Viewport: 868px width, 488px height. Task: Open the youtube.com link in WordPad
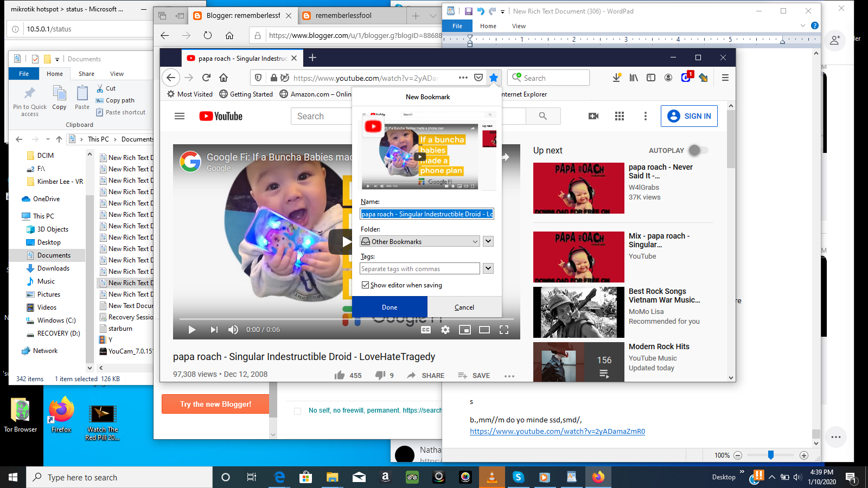point(557,432)
